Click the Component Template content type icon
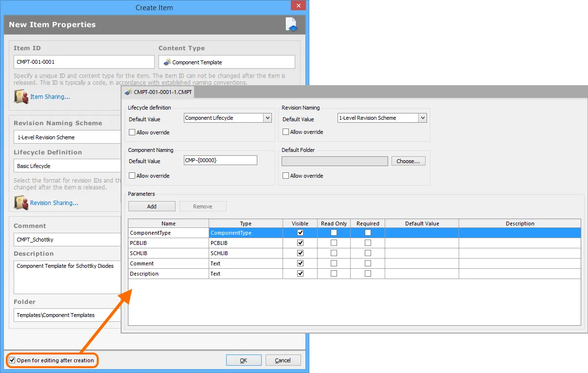This screenshot has width=588, height=373. click(x=167, y=62)
